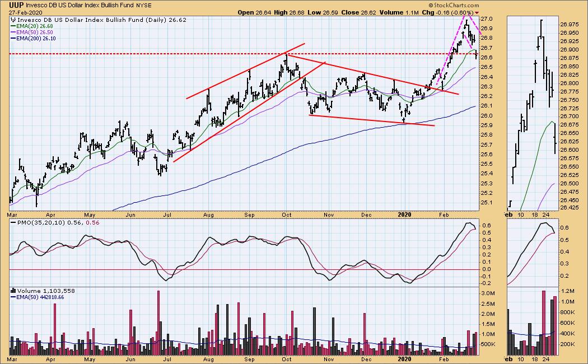Viewport: 588px width, 364px height.
Task: Click the 27.0 price axis label
Action: pyautogui.click(x=488, y=18)
